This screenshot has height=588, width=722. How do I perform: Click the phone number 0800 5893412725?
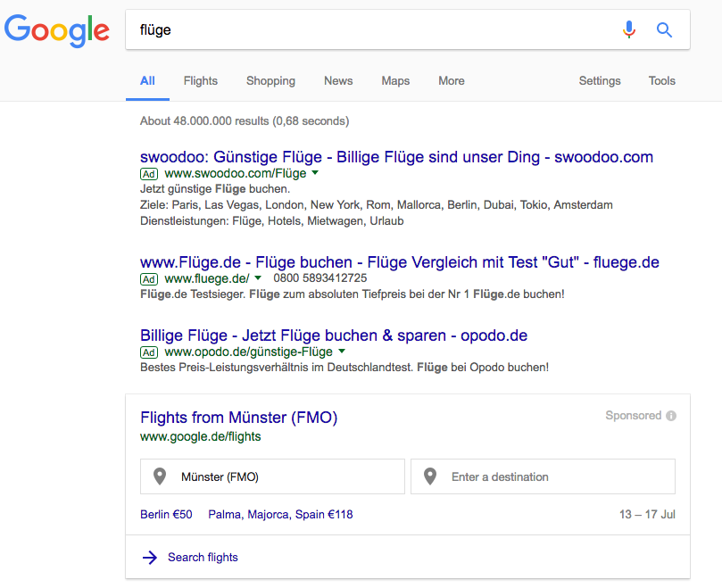pos(320,278)
